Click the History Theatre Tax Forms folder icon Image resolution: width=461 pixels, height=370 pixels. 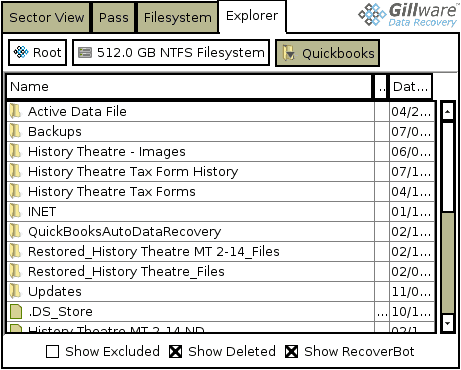[x=15, y=191]
